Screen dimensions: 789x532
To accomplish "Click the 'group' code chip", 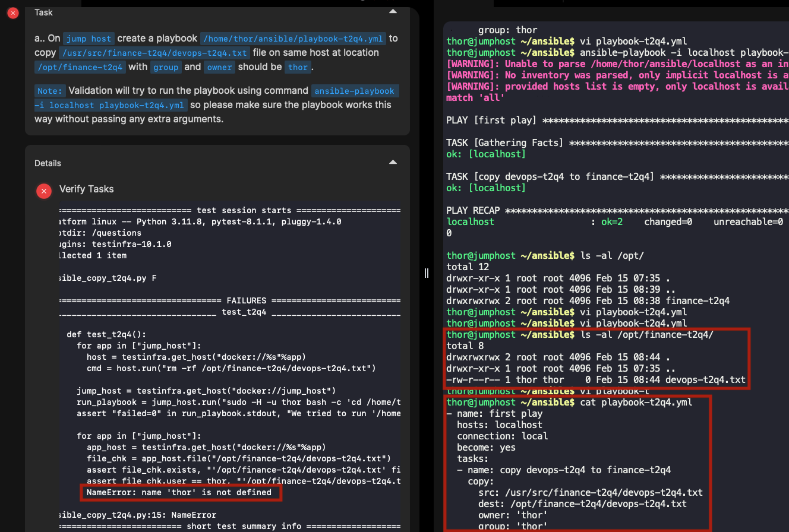I will coord(166,67).
